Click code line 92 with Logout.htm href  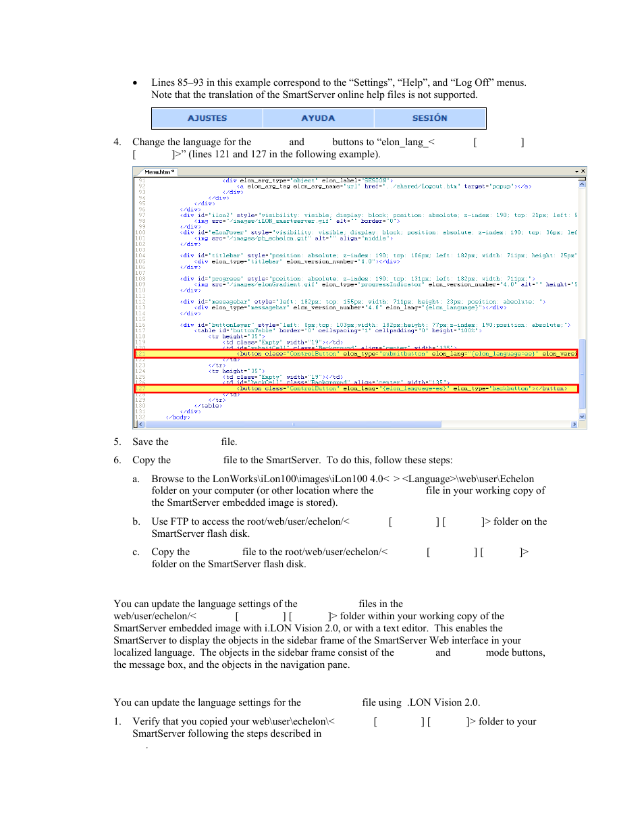384,186
